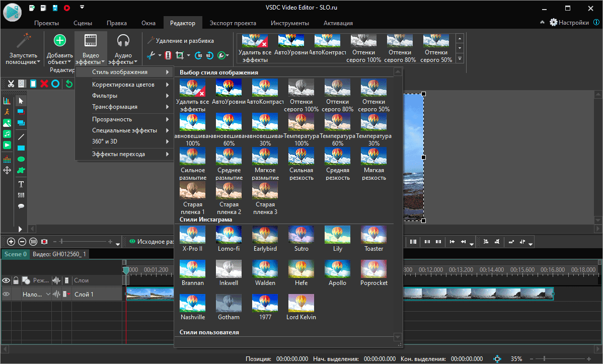Click the Add object plus icon
This screenshot has width=603, height=364.
pos(59,40)
